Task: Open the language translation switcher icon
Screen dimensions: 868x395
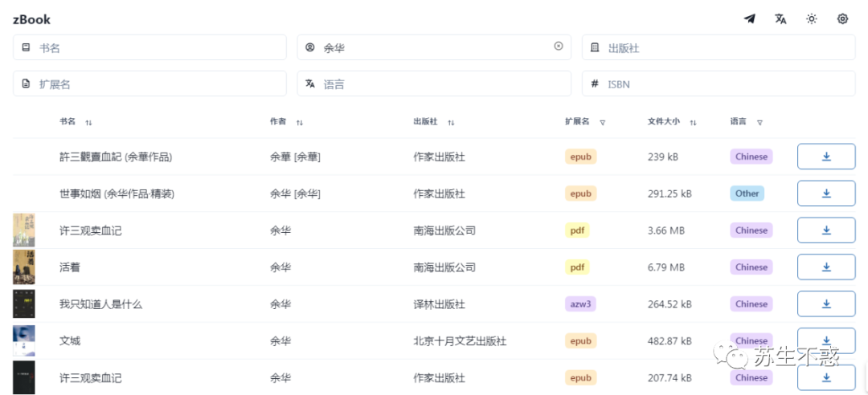Action: [780, 19]
